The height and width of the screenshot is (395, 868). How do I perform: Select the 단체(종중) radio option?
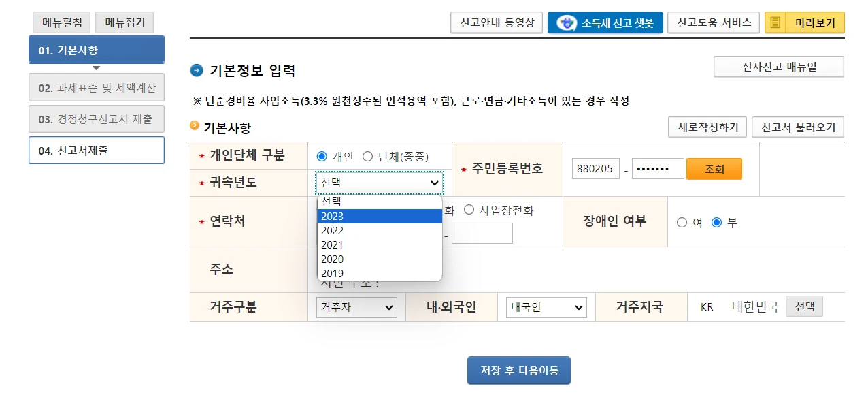368,156
